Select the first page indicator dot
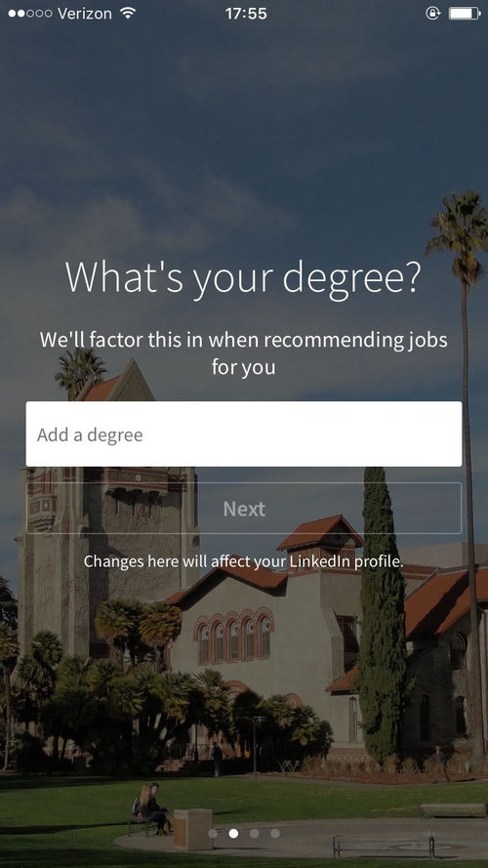 tap(213, 833)
